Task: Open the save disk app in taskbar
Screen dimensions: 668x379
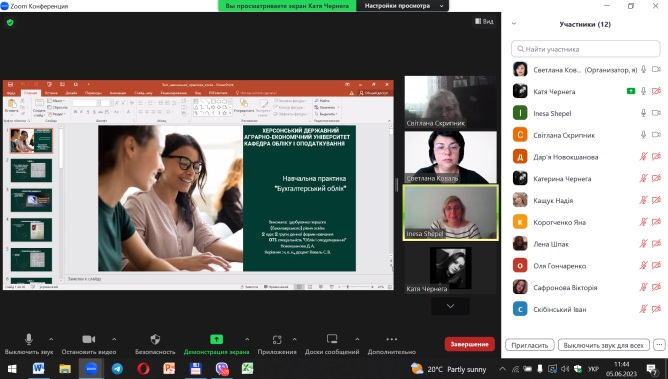Action: tap(195, 368)
